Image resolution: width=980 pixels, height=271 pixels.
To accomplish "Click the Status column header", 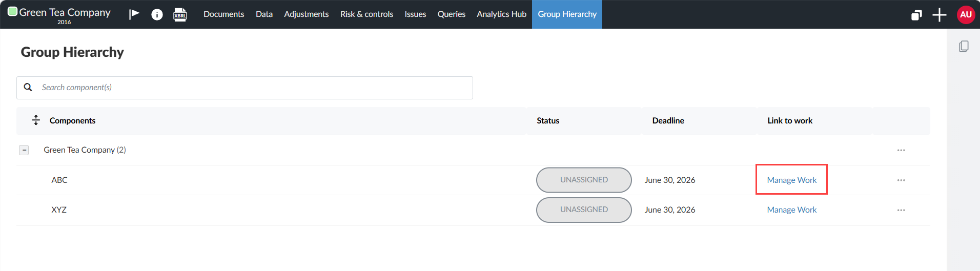I will [548, 120].
